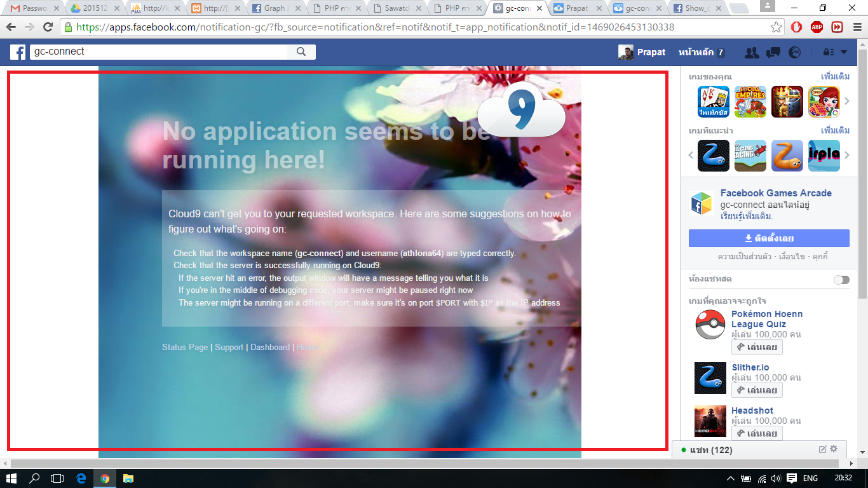The image size is (868, 488).
Task: Open the chat settings gear icon
Action: (834, 449)
